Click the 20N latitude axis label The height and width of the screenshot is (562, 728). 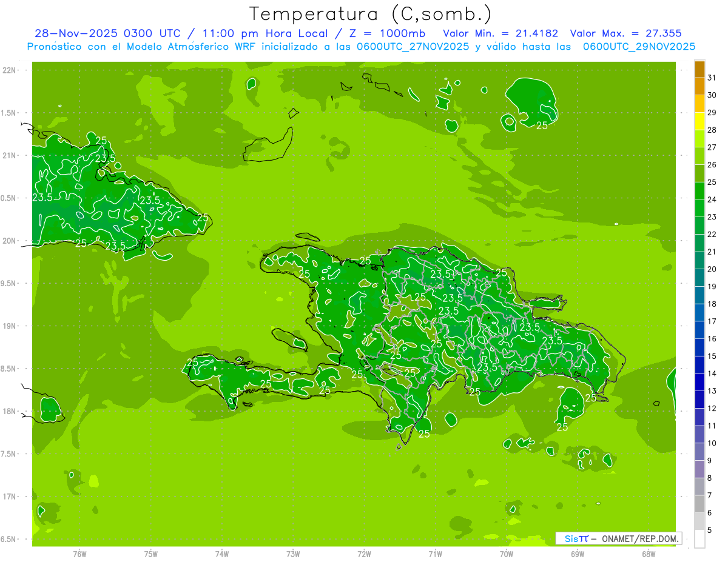[10, 241]
